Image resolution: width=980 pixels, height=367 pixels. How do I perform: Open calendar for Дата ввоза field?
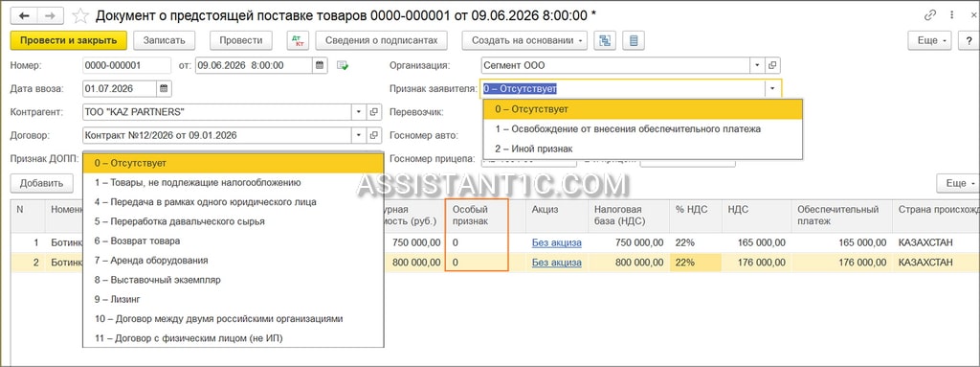coord(165,88)
